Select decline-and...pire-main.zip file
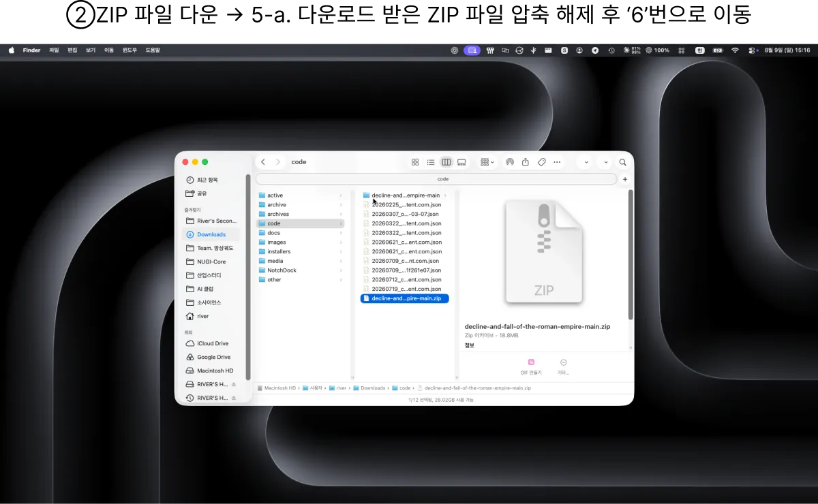The image size is (818, 504). pyautogui.click(x=405, y=298)
